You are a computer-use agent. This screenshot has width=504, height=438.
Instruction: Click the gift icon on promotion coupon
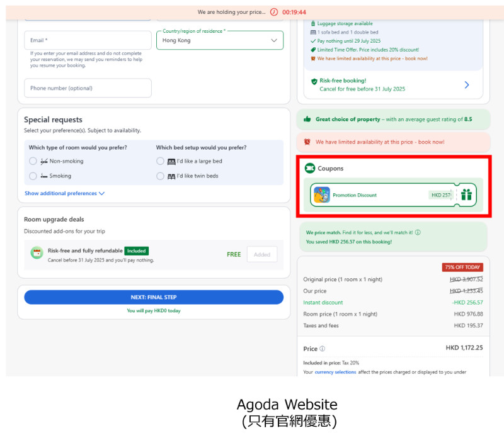[466, 194]
